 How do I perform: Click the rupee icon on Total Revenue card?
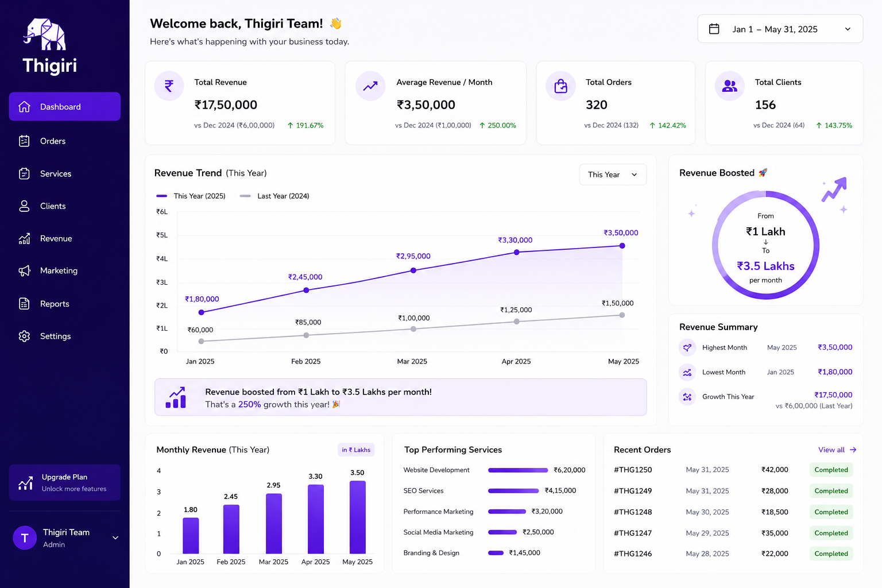[169, 86]
